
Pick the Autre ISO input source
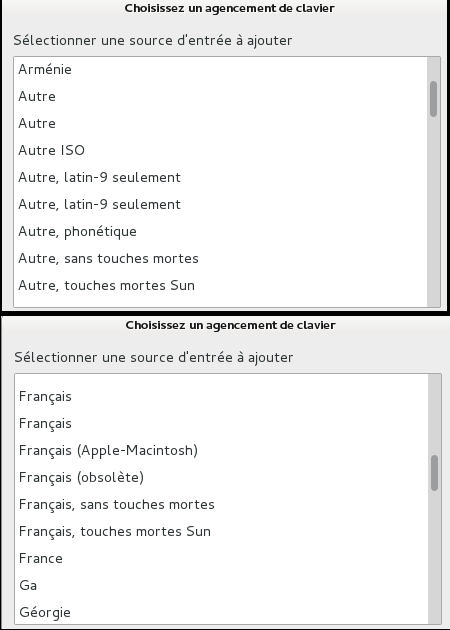tap(221, 150)
